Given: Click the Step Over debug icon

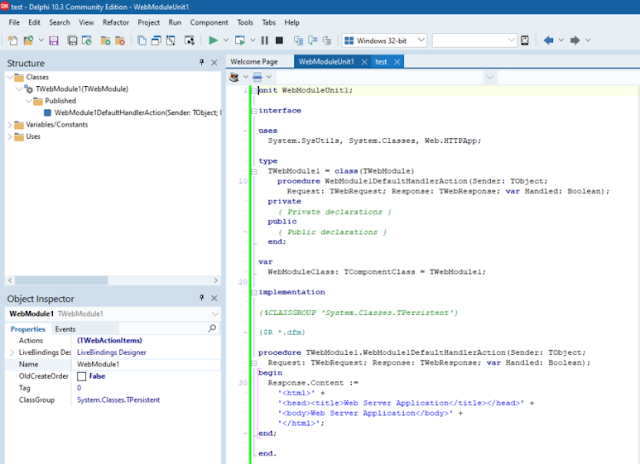Looking at the screenshot, I should click(313, 40).
